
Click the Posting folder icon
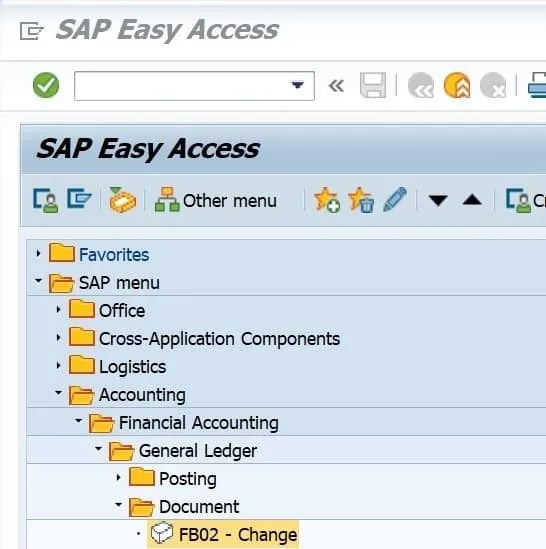(x=142, y=477)
